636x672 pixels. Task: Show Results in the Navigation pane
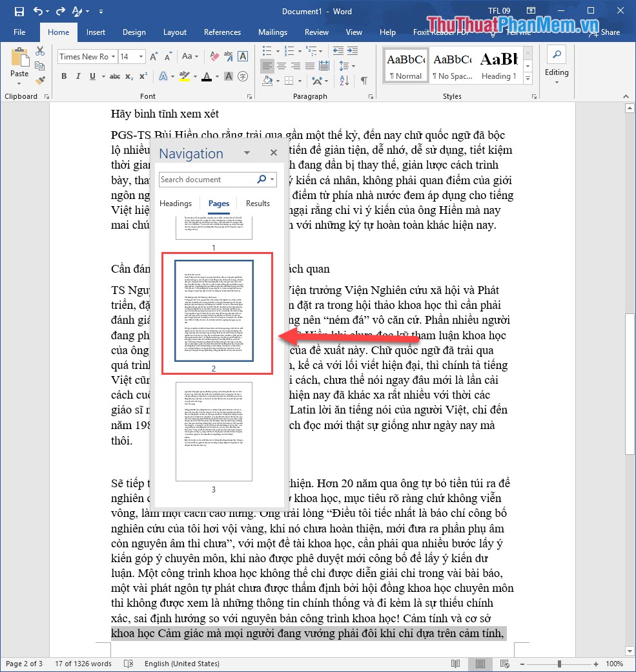pos(258,203)
